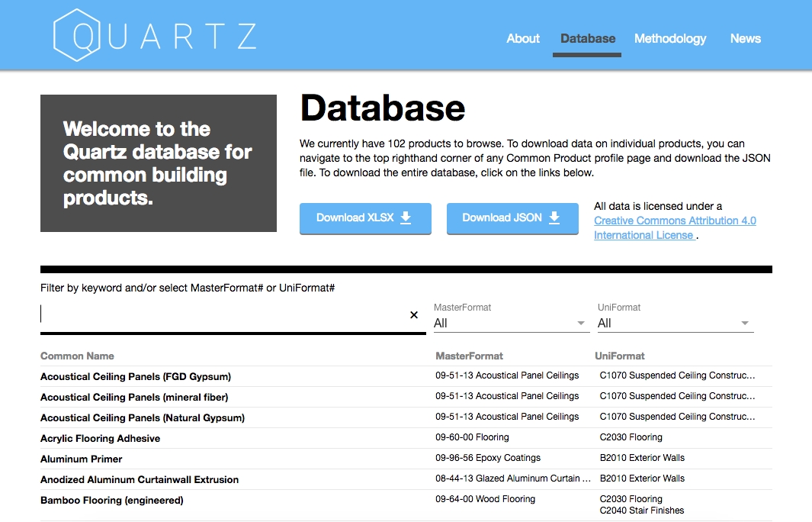Go to the Methodology page
Viewport: 812px width, 522px height.
click(669, 38)
